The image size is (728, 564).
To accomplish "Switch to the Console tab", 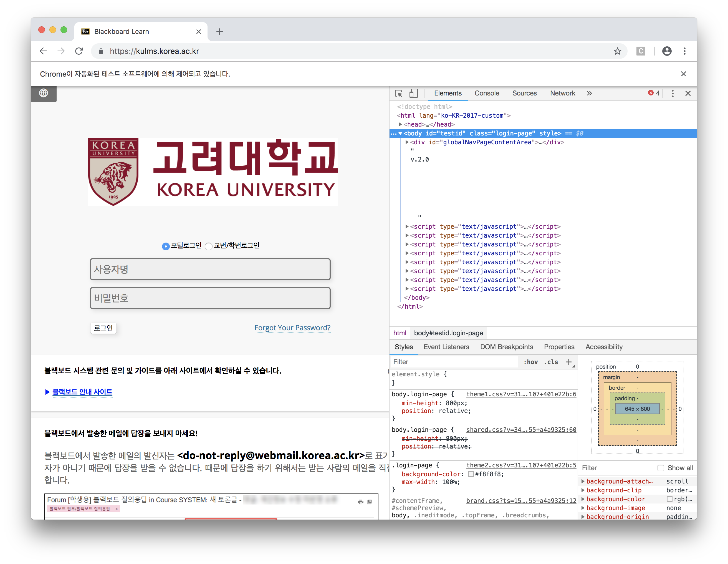I will tap(487, 93).
